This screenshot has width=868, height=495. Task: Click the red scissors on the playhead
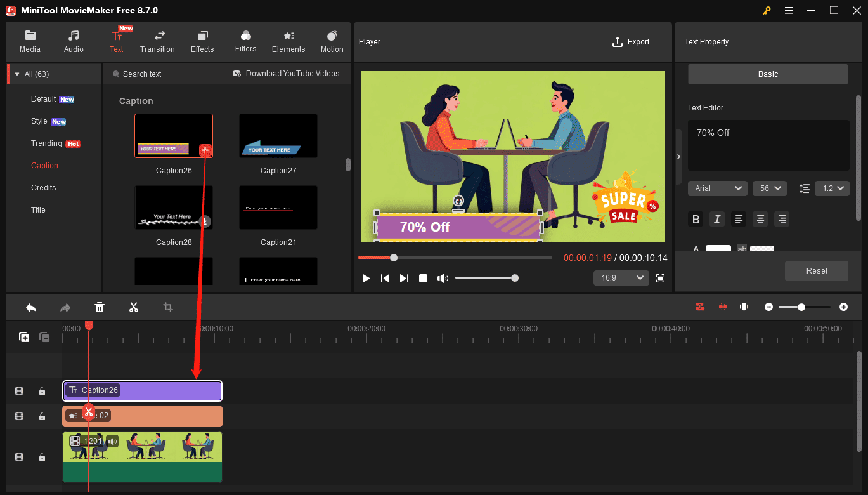click(89, 412)
